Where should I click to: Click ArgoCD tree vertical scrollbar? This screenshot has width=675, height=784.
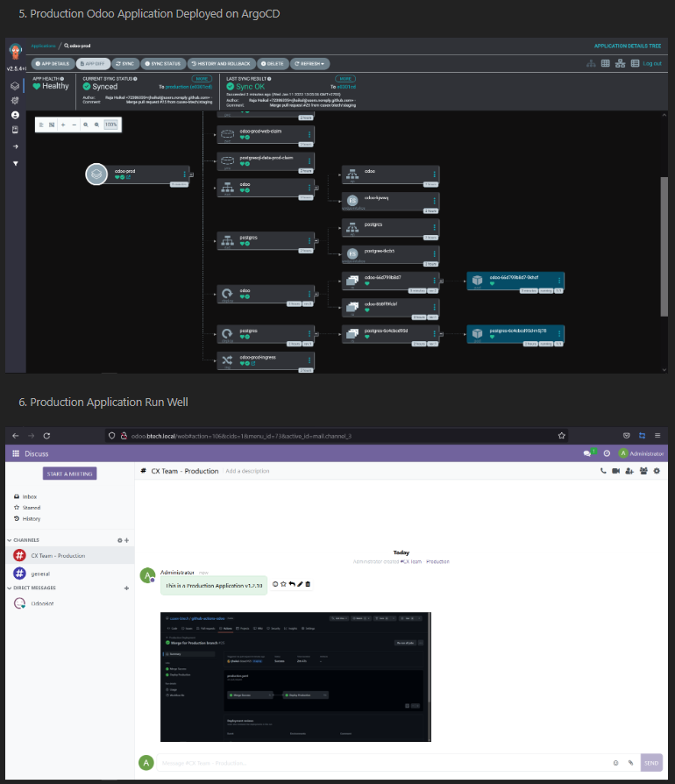click(x=664, y=246)
